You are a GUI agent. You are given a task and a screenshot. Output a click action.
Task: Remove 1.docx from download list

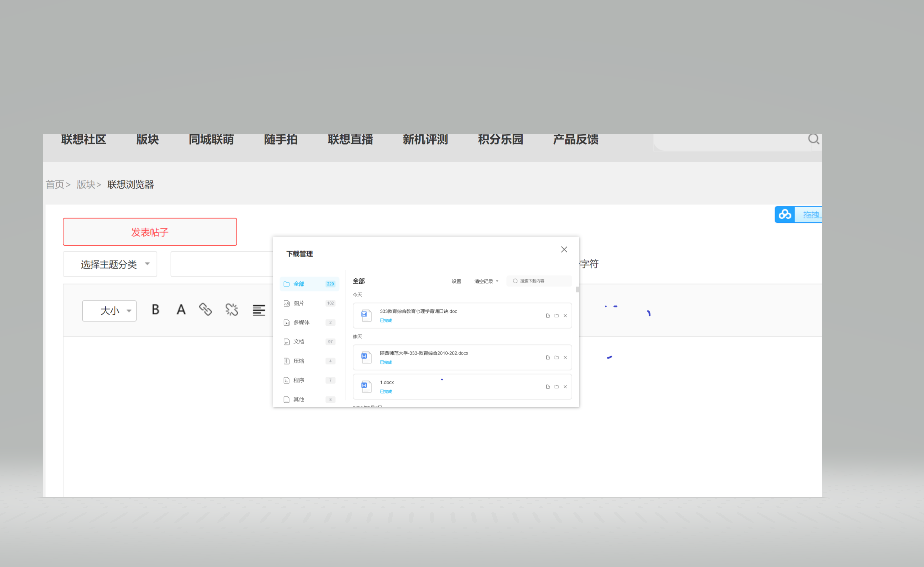(565, 387)
